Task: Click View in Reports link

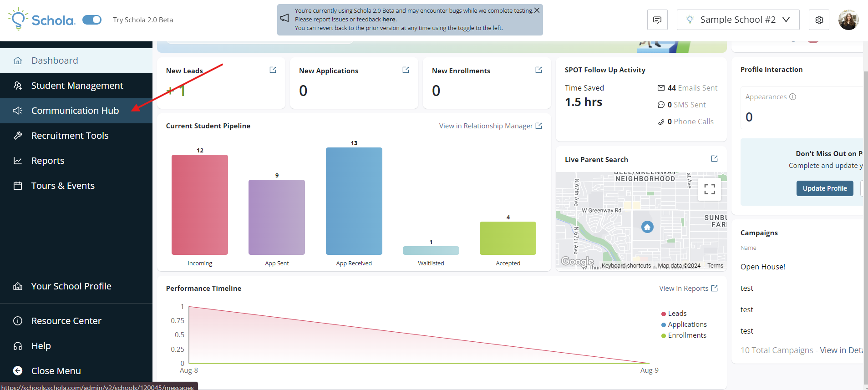Action: click(688, 289)
